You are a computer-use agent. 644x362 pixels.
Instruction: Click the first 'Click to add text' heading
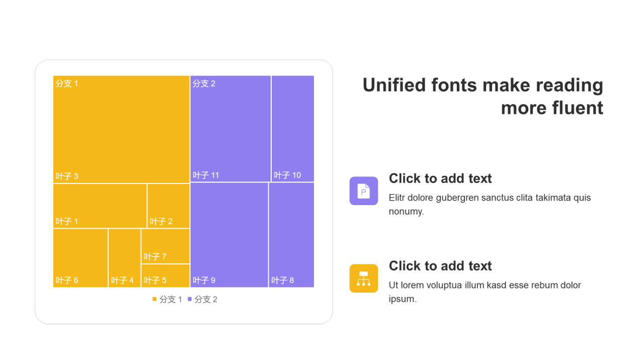click(440, 178)
